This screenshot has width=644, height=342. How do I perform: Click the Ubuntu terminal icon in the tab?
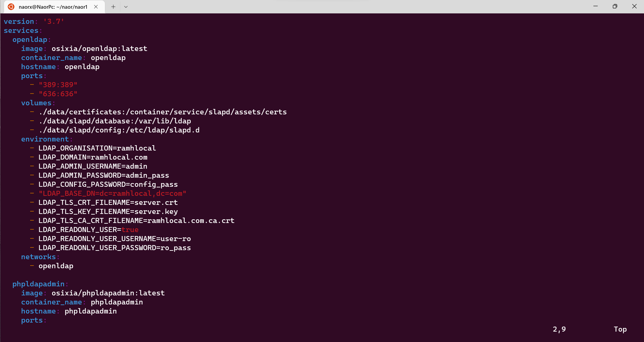tap(10, 6)
